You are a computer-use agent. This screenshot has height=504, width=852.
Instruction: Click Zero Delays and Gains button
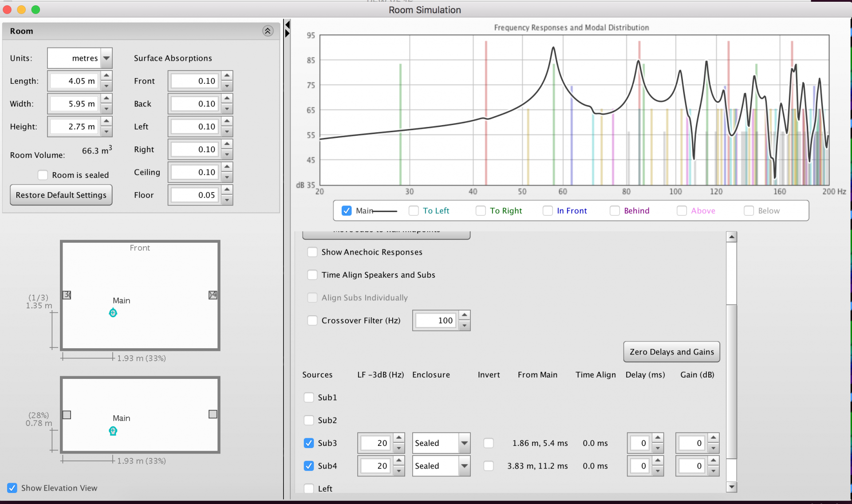(x=671, y=352)
